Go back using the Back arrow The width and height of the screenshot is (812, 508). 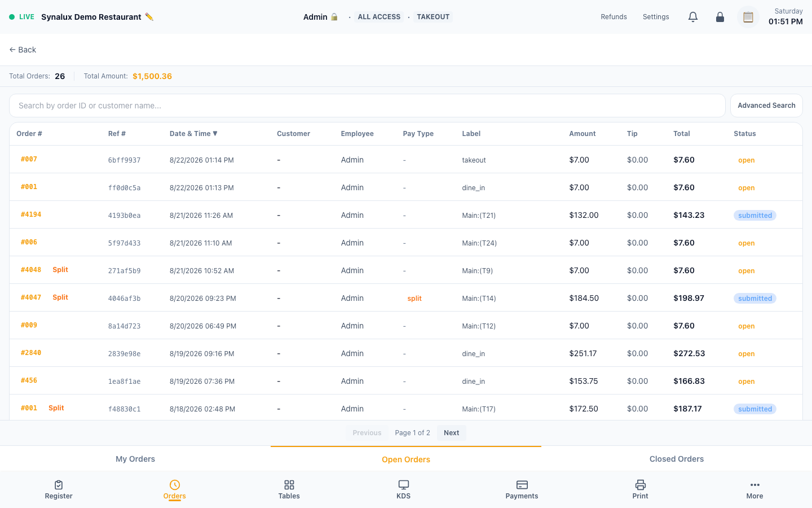coord(23,50)
